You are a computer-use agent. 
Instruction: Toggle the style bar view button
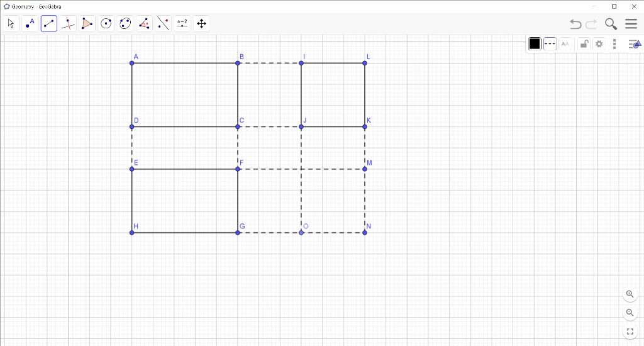coord(635,43)
